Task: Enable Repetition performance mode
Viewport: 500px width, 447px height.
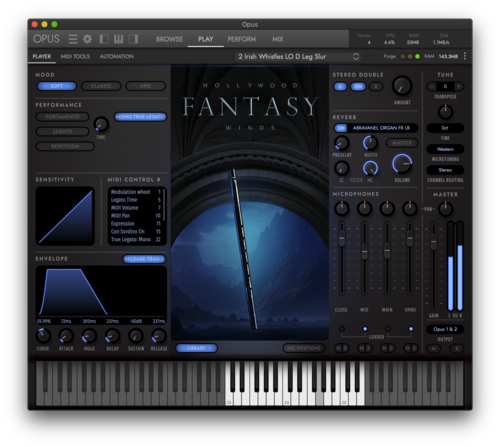Action: click(x=65, y=146)
